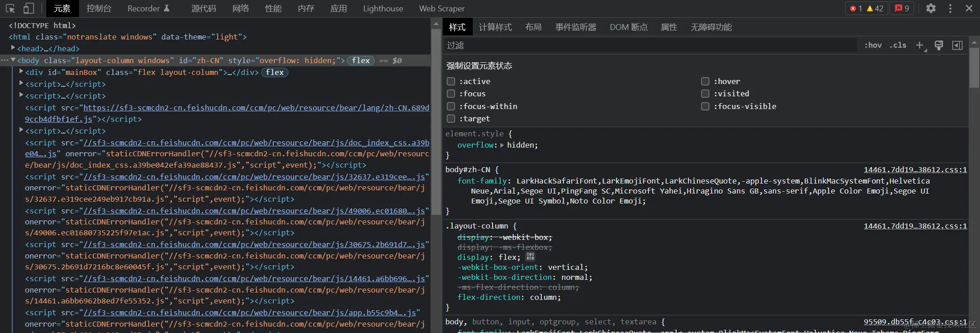Click the flex badge on the body element
The image size is (980, 333).
pos(361,60)
